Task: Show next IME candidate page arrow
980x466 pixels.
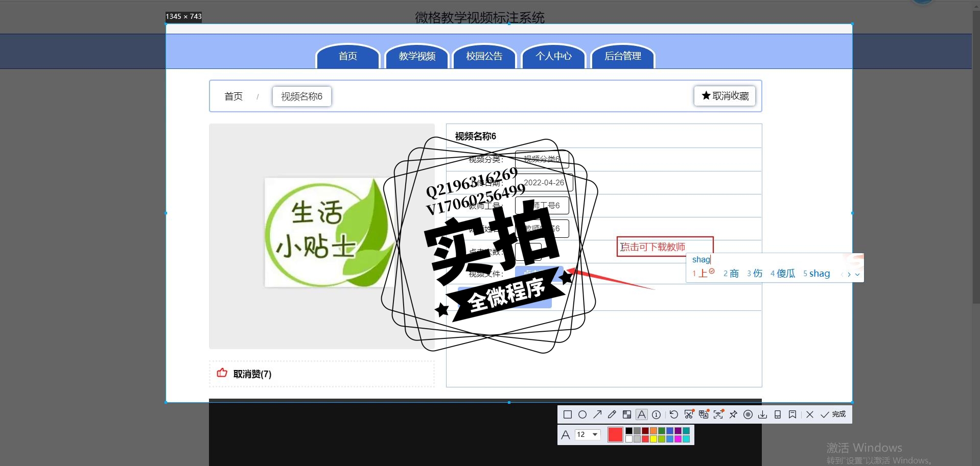Action: pos(849,275)
